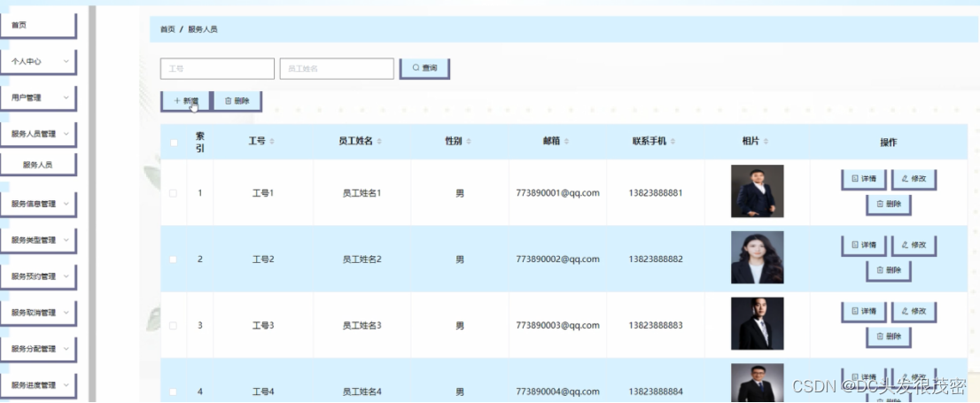This screenshot has width=980, height=403.
Task: Click phone number 13823888881
Action: pos(656,193)
